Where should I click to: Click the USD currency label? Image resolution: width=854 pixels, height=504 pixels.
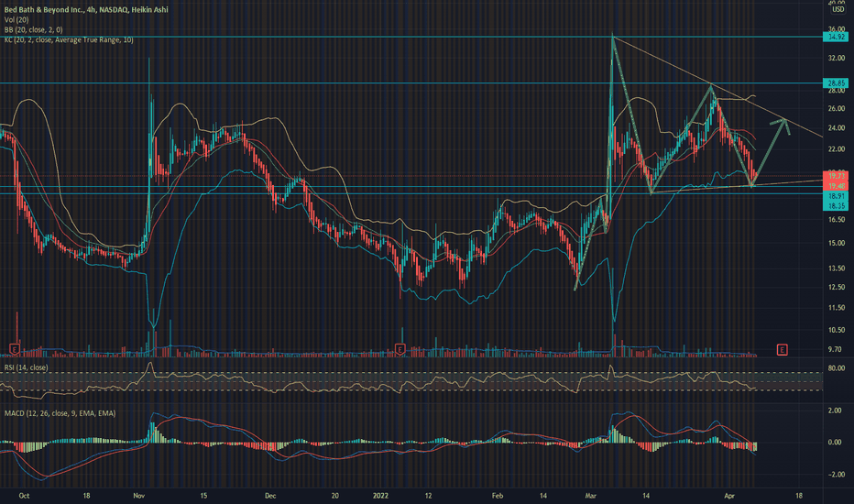click(838, 10)
